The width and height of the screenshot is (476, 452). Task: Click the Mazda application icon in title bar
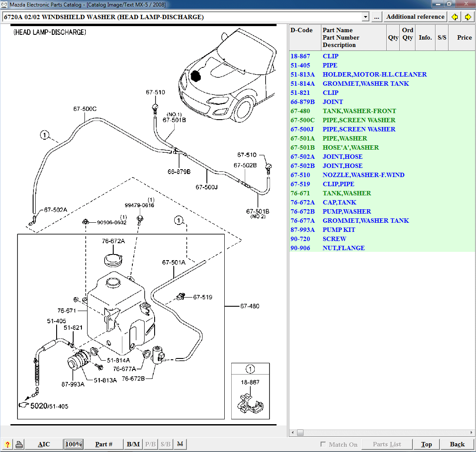(4, 4)
